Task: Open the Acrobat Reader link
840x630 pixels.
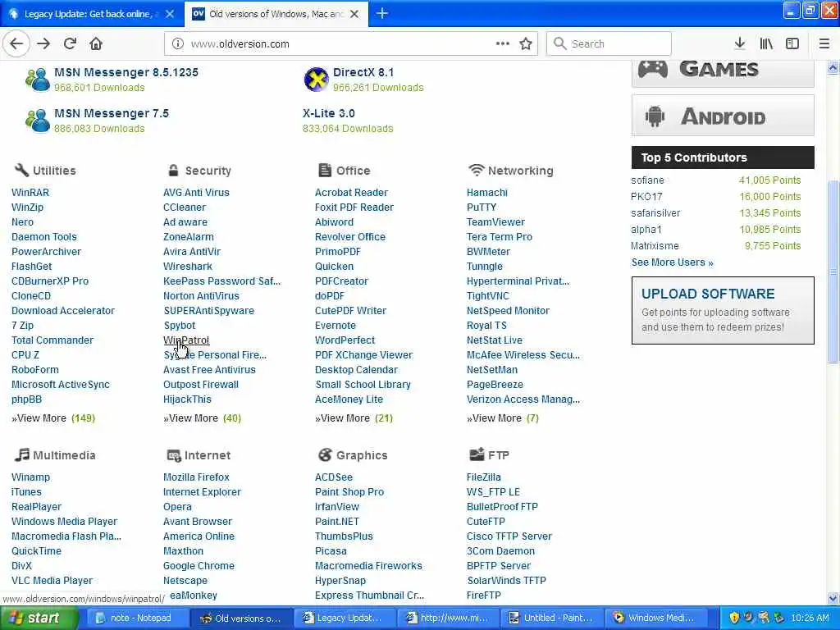Action: [351, 192]
